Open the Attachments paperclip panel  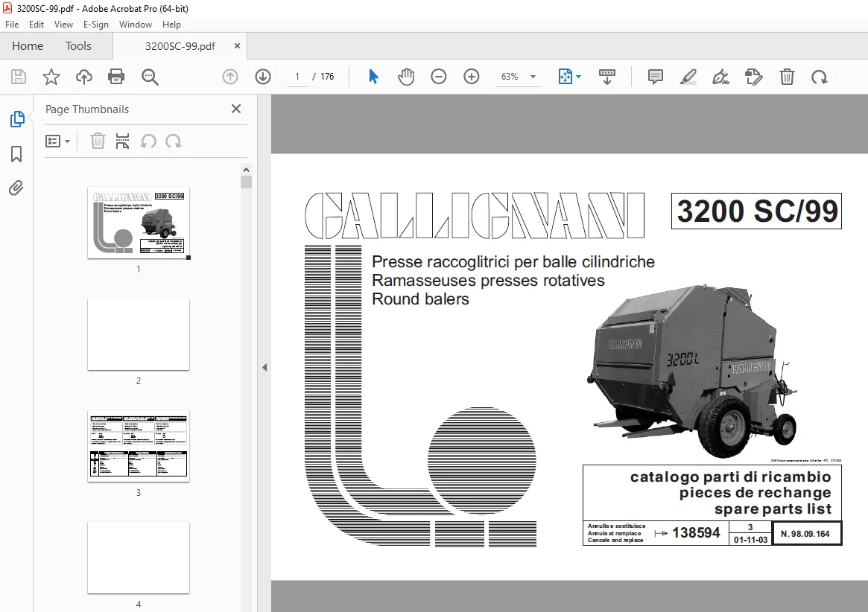click(x=16, y=188)
